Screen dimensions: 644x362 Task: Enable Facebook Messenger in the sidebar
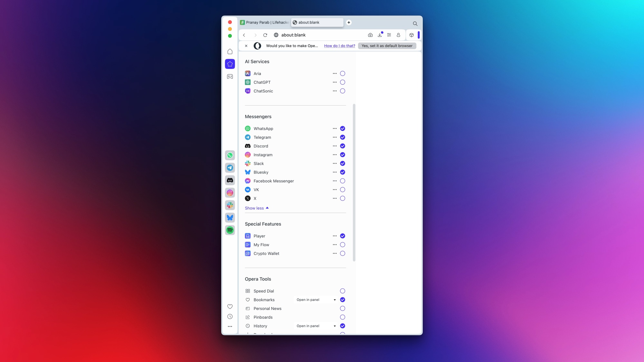coord(343,181)
